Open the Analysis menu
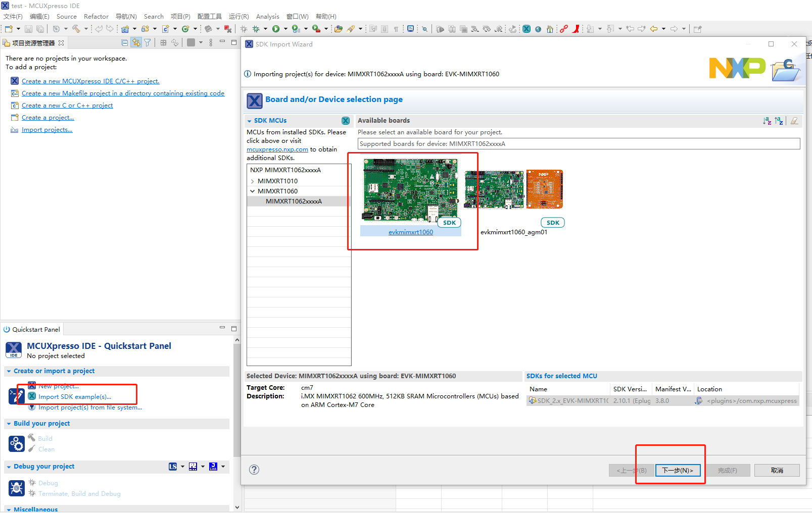812x513 pixels. coord(267,17)
